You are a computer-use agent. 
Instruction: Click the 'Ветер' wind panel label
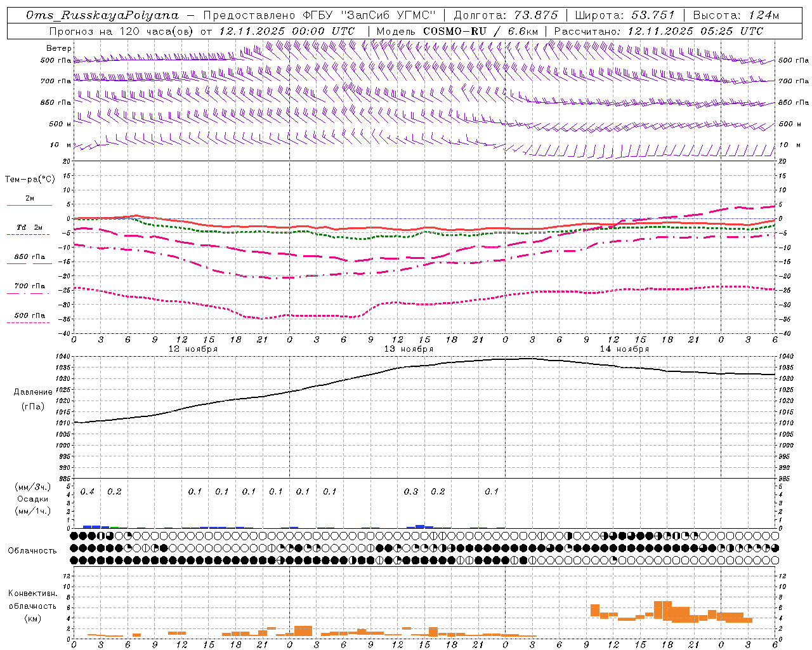(59, 48)
